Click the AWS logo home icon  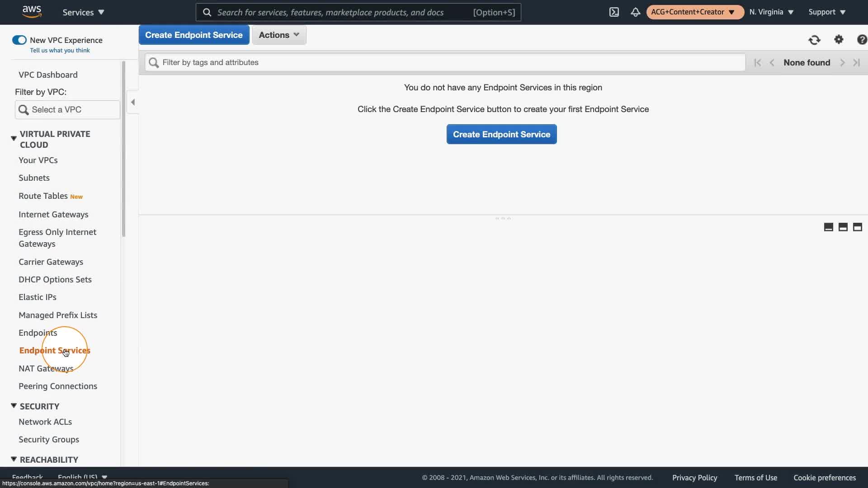pyautogui.click(x=32, y=12)
